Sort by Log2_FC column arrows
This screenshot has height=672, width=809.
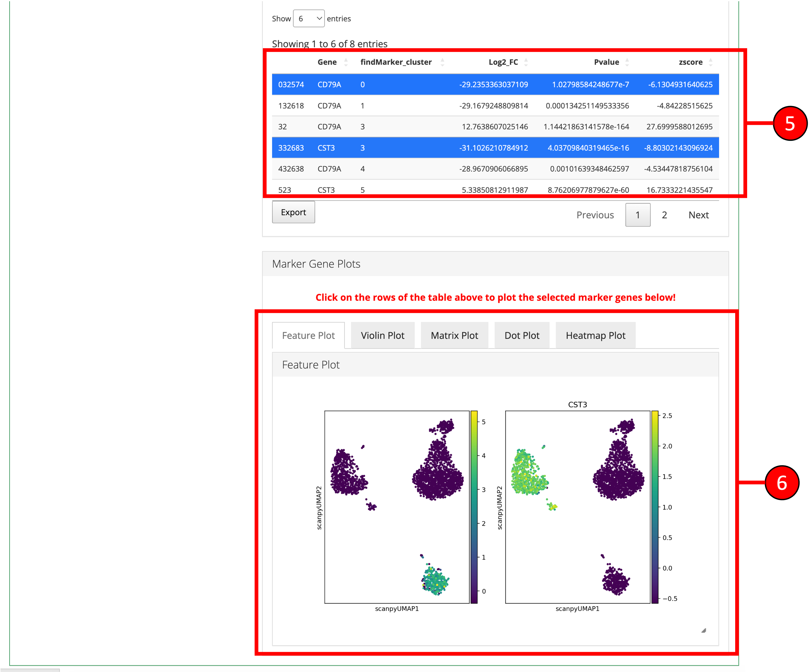tap(526, 62)
